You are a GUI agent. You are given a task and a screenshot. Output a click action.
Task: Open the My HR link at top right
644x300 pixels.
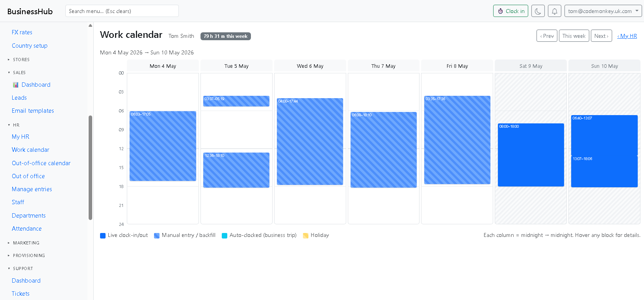tap(627, 36)
